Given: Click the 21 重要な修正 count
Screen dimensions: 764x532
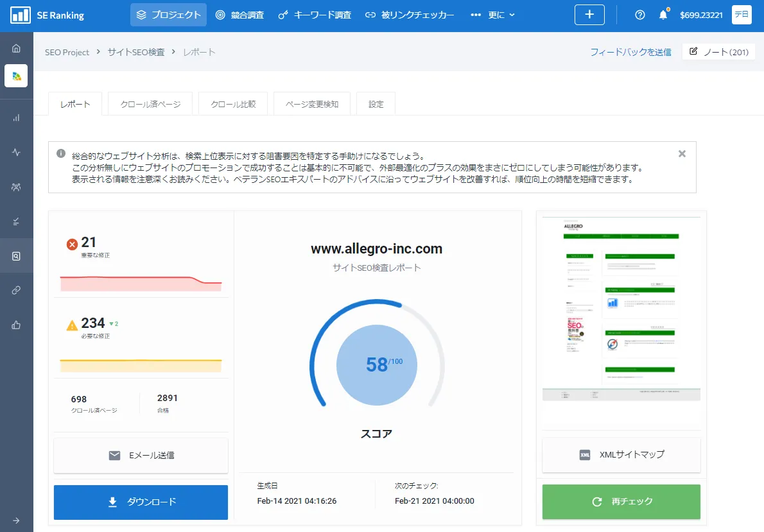Looking at the screenshot, I should [89, 242].
